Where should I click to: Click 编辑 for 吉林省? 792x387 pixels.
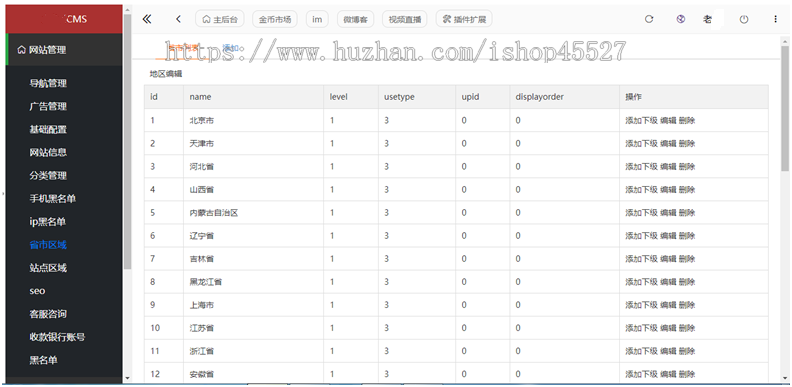(668, 259)
